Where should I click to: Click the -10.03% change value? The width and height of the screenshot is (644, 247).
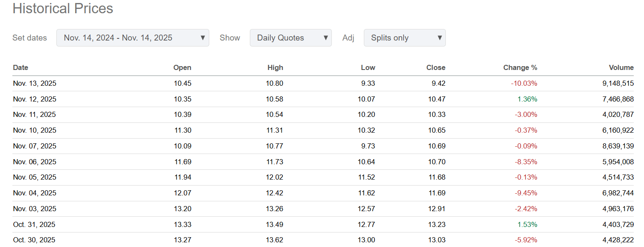pos(524,84)
